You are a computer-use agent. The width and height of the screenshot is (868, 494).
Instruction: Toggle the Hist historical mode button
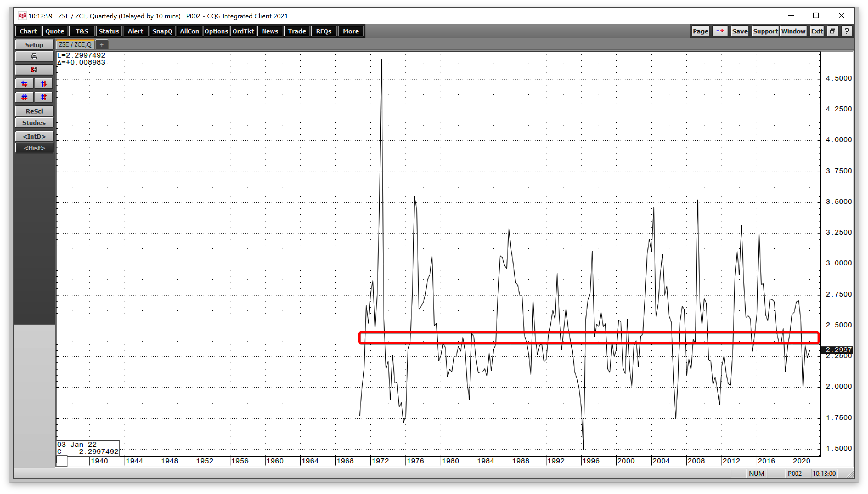pyautogui.click(x=34, y=148)
